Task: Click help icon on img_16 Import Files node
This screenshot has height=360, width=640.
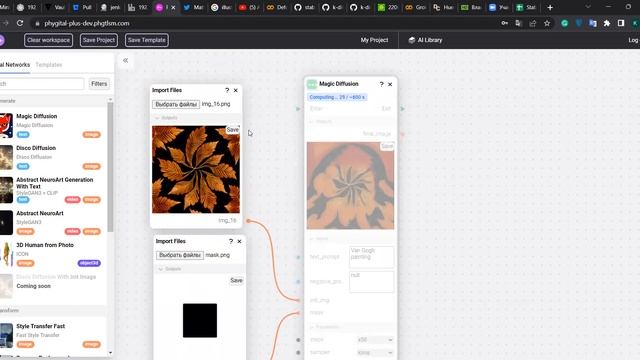Action: coord(227,90)
